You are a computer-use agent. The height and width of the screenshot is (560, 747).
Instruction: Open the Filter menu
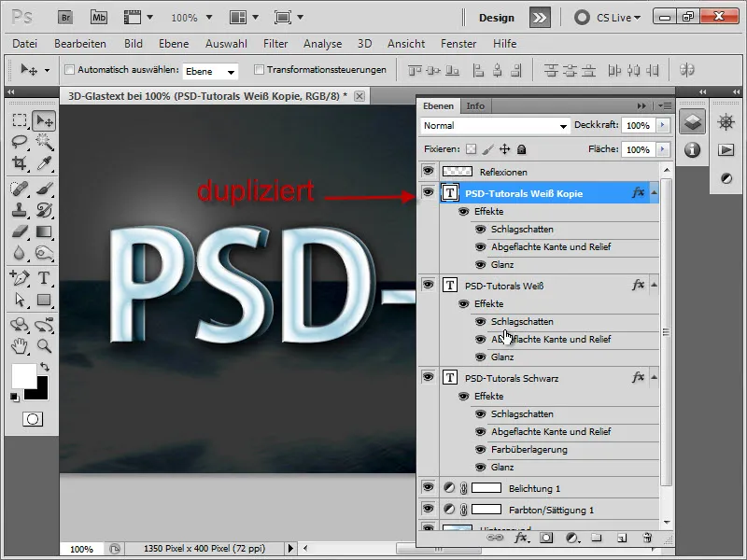[275, 44]
